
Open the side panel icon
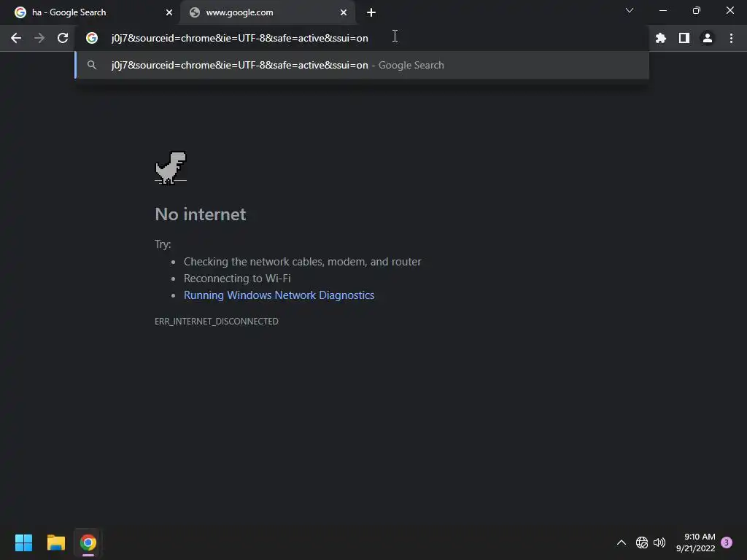pyautogui.click(x=684, y=38)
